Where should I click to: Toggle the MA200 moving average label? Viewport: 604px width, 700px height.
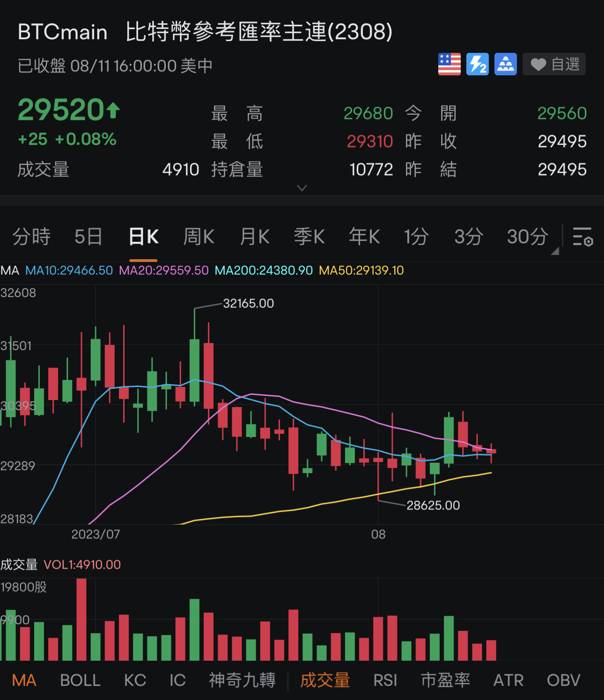[x=263, y=270]
